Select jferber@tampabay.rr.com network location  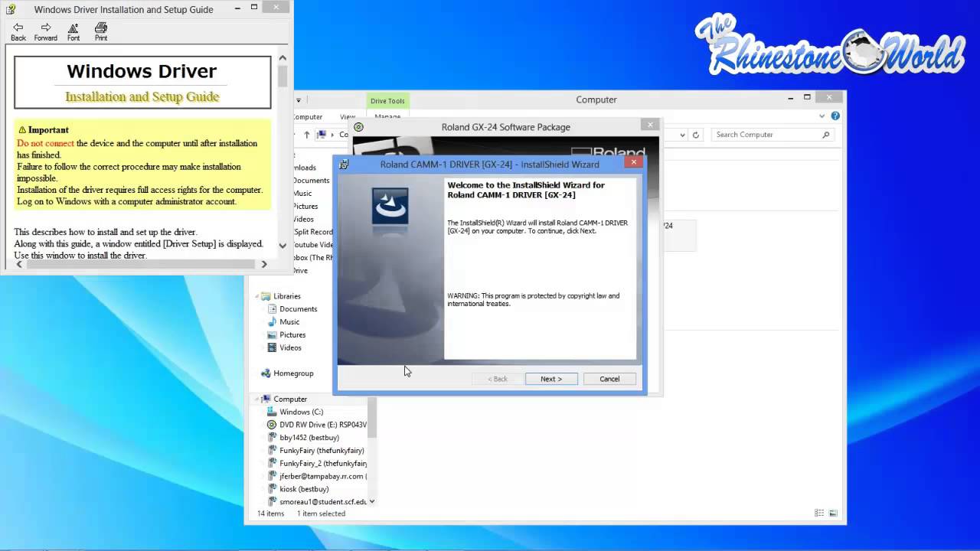coord(323,476)
